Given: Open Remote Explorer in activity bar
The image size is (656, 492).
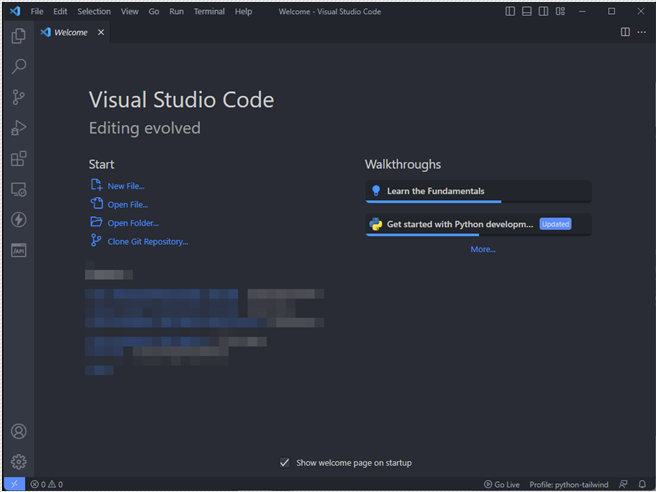Looking at the screenshot, I should tap(18, 189).
